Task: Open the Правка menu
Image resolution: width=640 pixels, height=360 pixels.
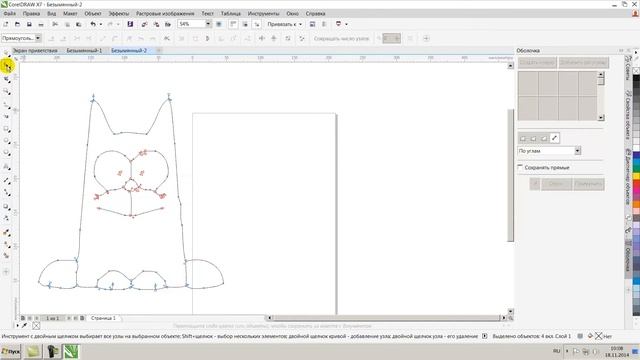Action: (x=31, y=13)
